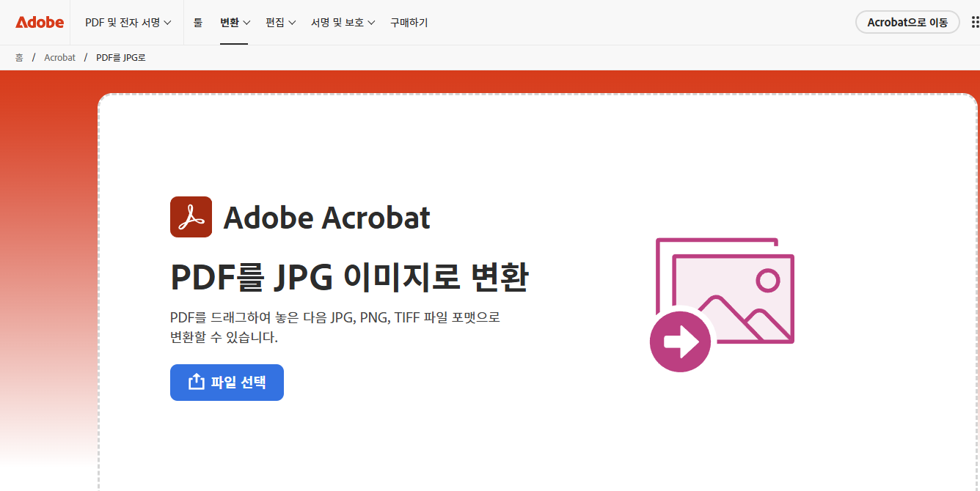
Task: Expand the 변환 menu
Action: click(x=235, y=23)
